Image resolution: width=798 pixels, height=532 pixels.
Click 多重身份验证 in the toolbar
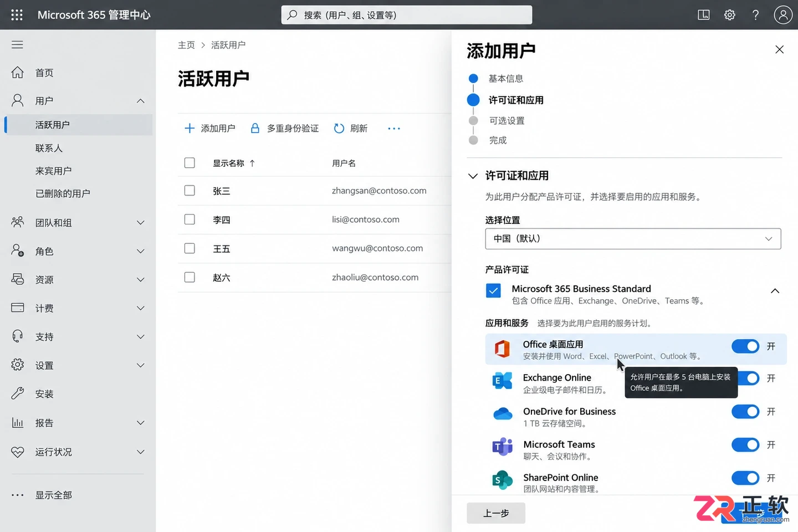pyautogui.click(x=285, y=129)
